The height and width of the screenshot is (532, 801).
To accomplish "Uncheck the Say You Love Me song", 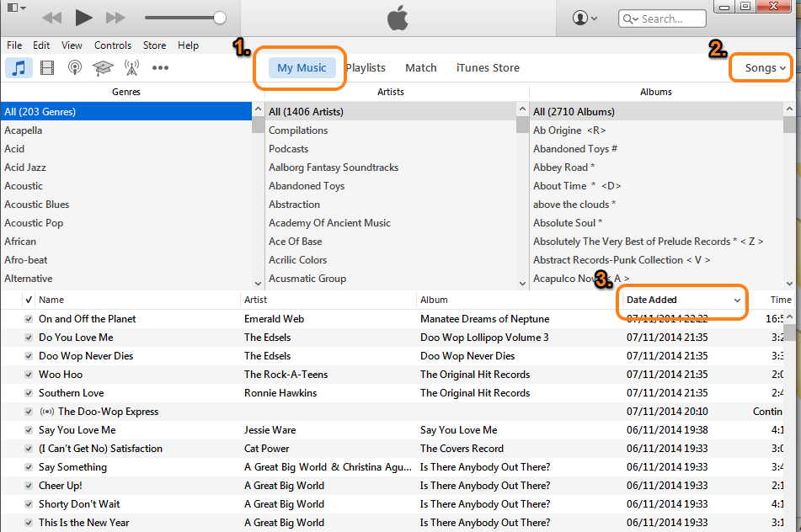I will (x=29, y=430).
